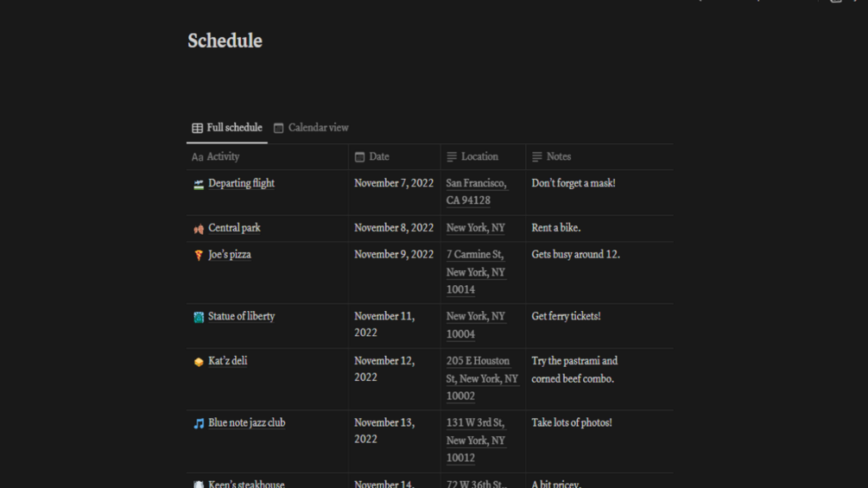
Task: Open the Blue note jazz club entry
Action: [x=246, y=423]
